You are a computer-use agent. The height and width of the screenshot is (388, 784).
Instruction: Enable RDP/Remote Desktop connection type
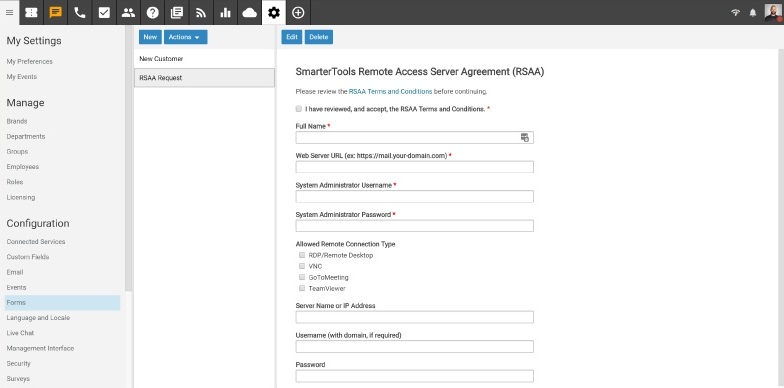point(302,255)
